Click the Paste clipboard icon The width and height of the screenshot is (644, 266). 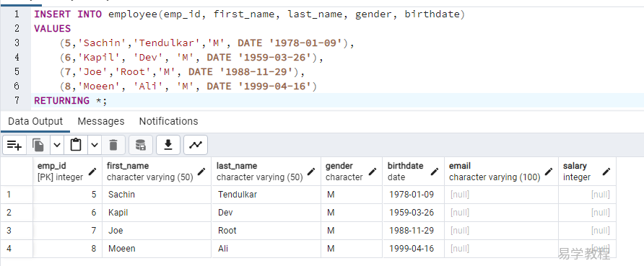click(76, 145)
